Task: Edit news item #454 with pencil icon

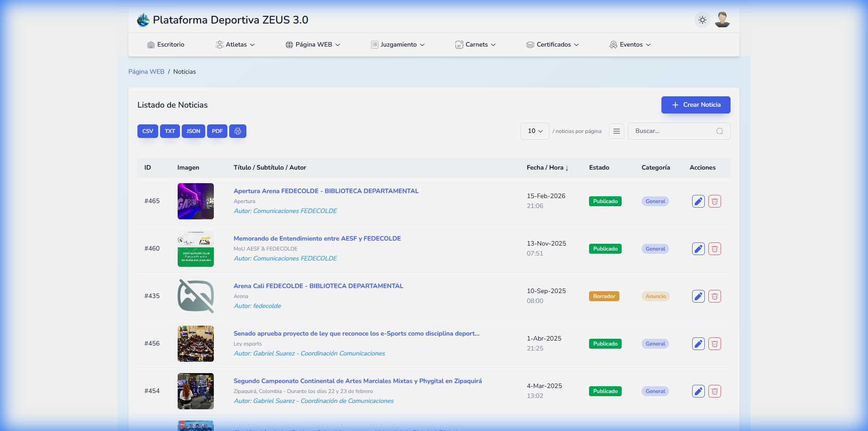Action: point(698,391)
